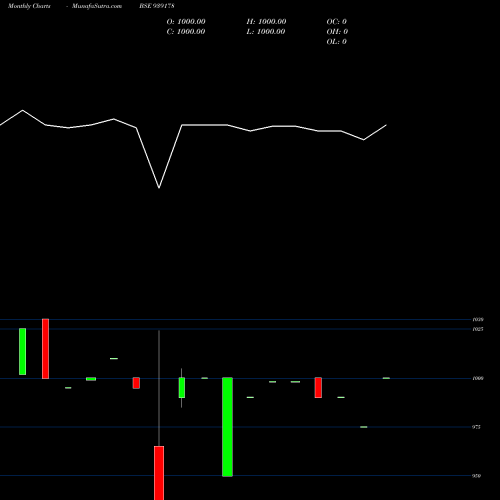Click the lowest dip point of the white line
Viewport: 500px width, 500px height.
159,188
